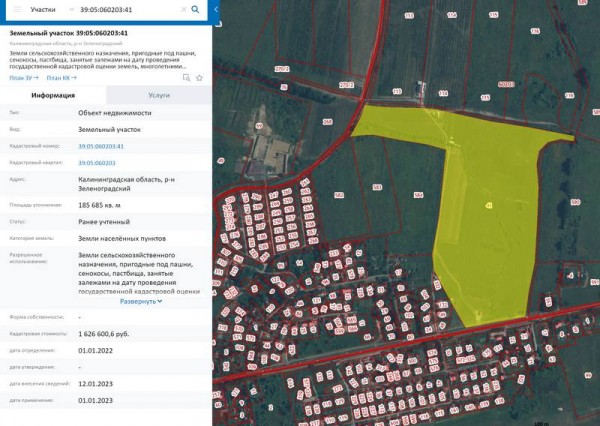Screen dimensions: 600x426
Task: Open the hamburger menu in search bar
Action: (17, 10)
